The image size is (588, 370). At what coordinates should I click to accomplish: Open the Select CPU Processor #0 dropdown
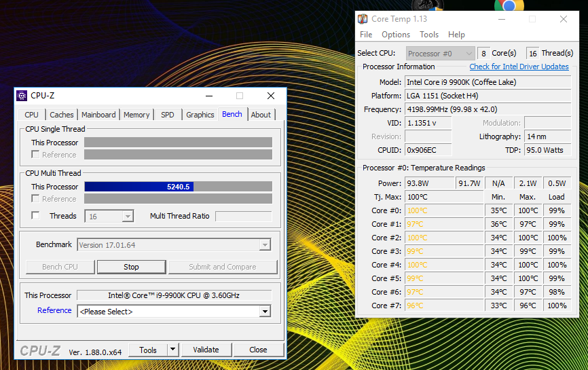click(440, 53)
